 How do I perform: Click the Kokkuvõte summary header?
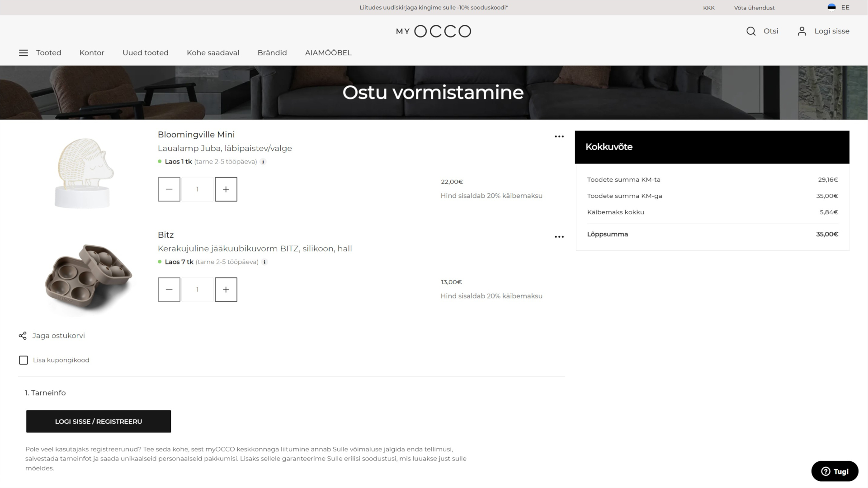pos(712,147)
